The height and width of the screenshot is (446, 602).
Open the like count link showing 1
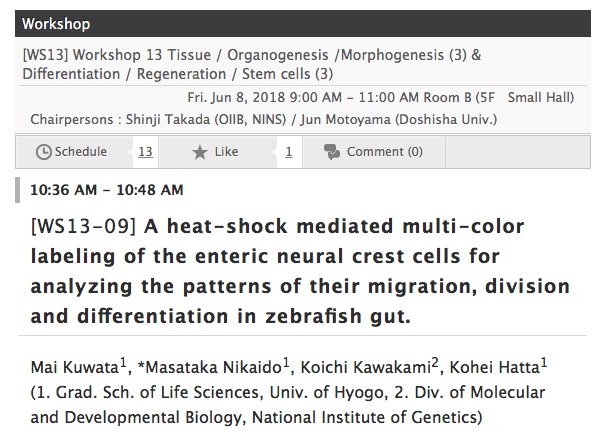coord(289,152)
